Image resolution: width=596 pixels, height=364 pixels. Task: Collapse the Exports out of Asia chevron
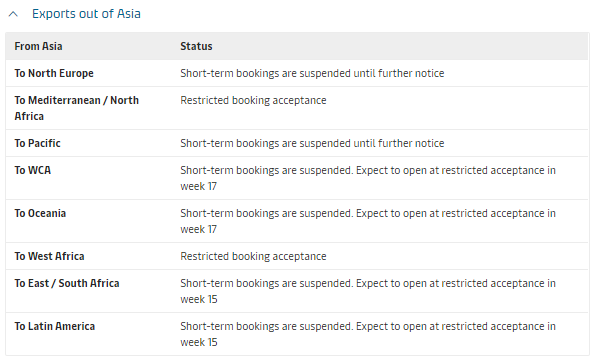pyautogui.click(x=13, y=14)
